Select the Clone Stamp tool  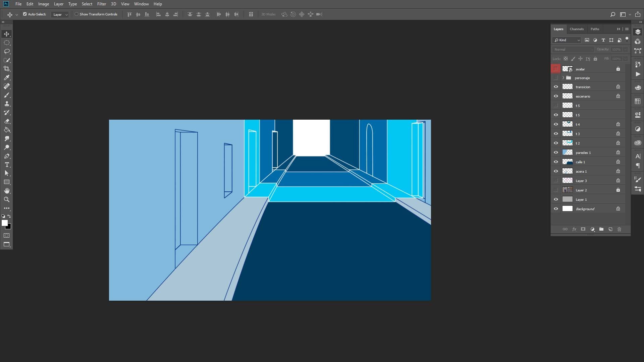7,104
